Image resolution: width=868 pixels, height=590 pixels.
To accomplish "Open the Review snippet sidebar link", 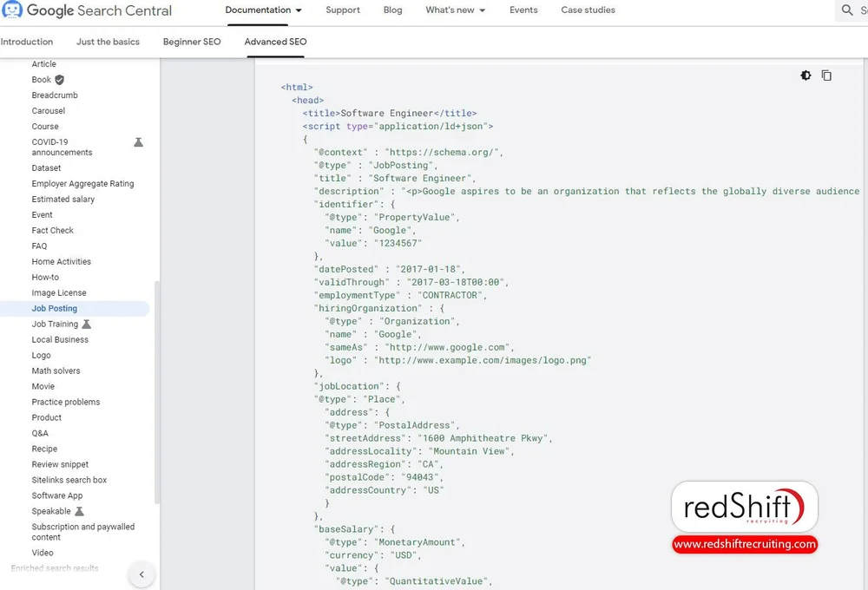I will (60, 464).
